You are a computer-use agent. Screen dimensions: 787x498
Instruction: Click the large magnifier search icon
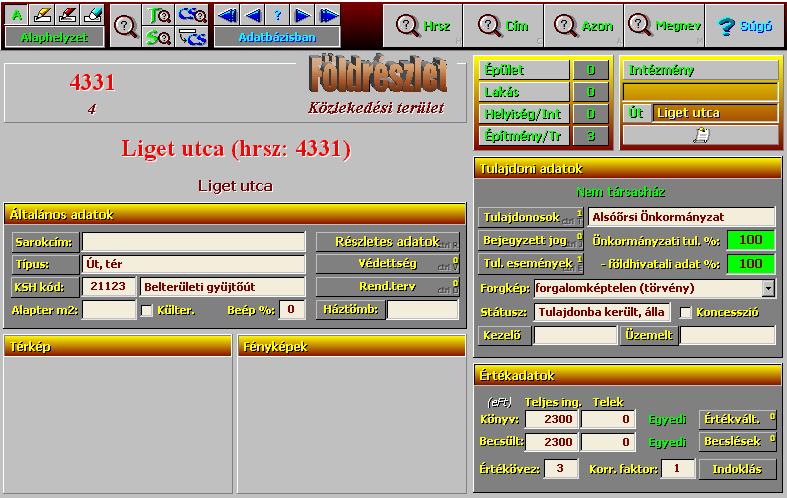click(x=125, y=26)
